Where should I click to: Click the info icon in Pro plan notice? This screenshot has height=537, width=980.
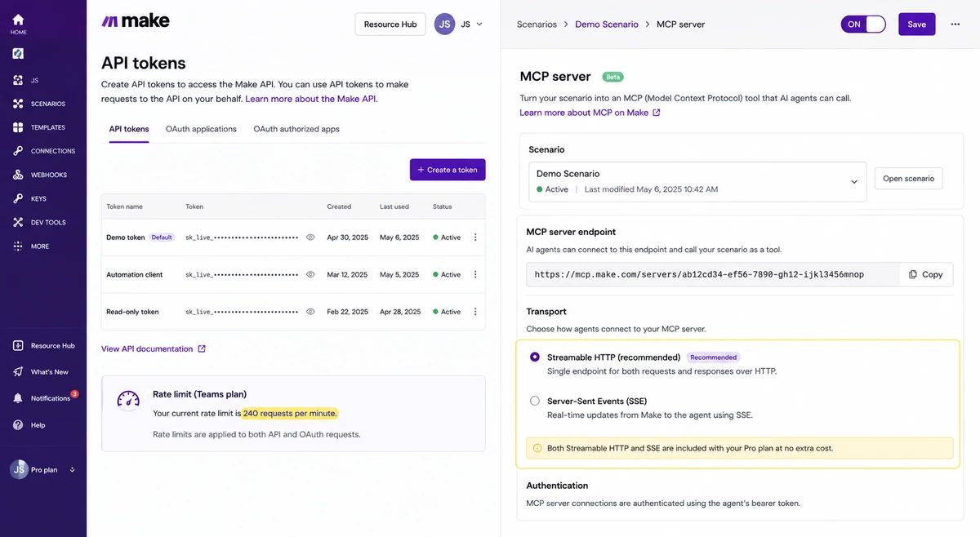click(537, 448)
